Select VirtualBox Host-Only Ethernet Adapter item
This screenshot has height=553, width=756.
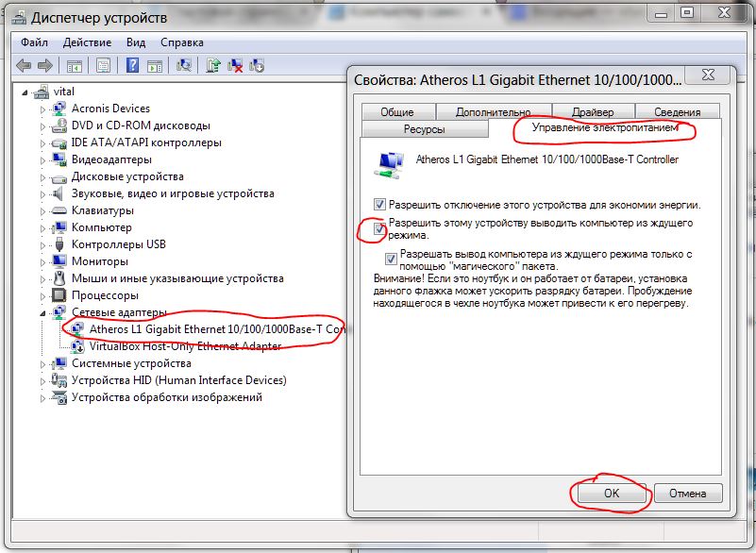pos(185,346)
